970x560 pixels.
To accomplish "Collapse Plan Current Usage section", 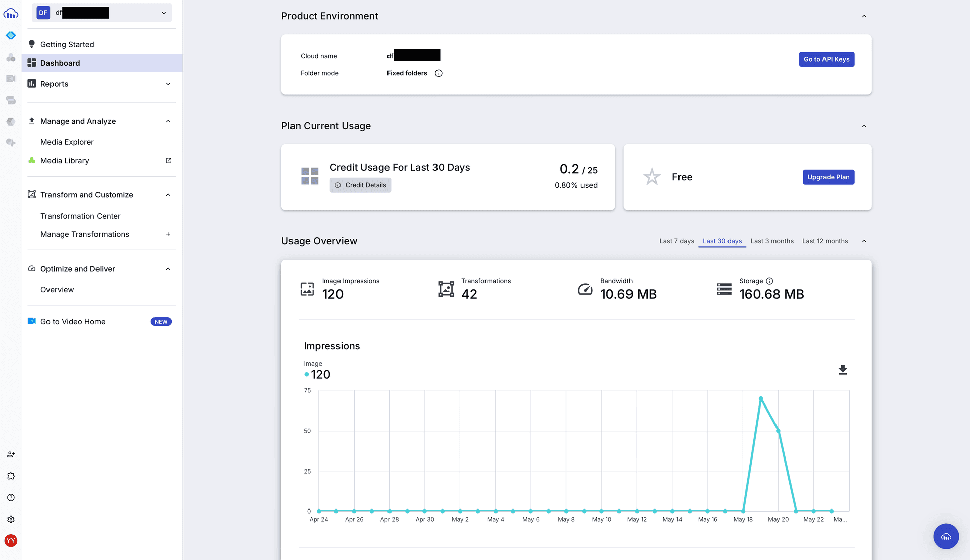I will click(864, 126).
